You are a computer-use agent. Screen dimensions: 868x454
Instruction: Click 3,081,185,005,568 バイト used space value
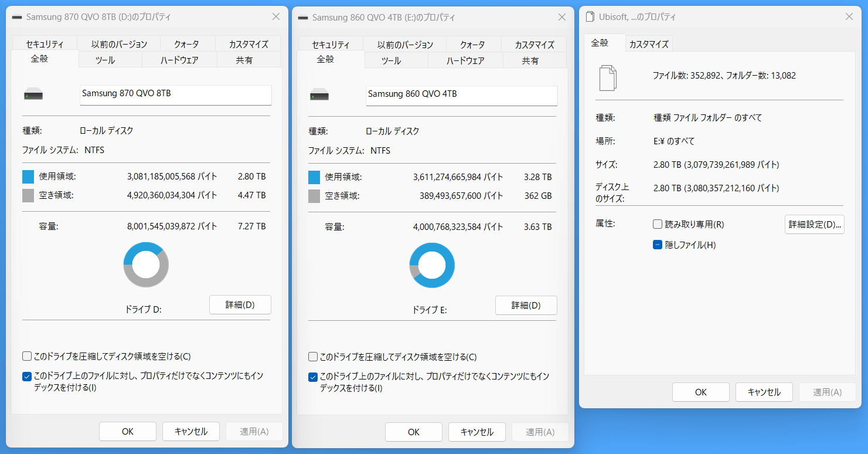(172, 177)
